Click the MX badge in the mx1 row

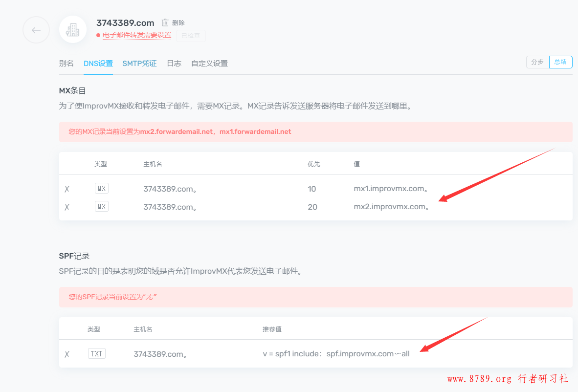click(101, 189)
